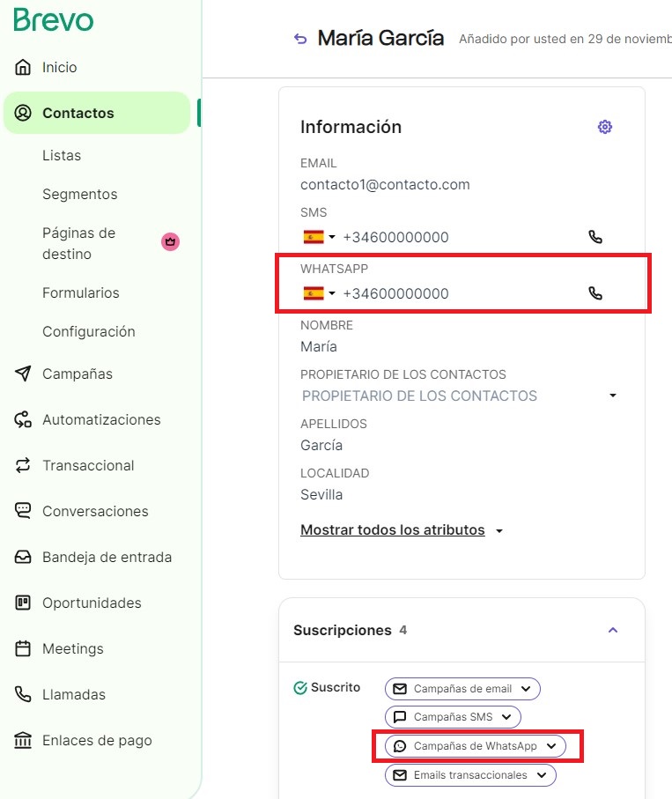Open Información settings gear

pos(605,127)
